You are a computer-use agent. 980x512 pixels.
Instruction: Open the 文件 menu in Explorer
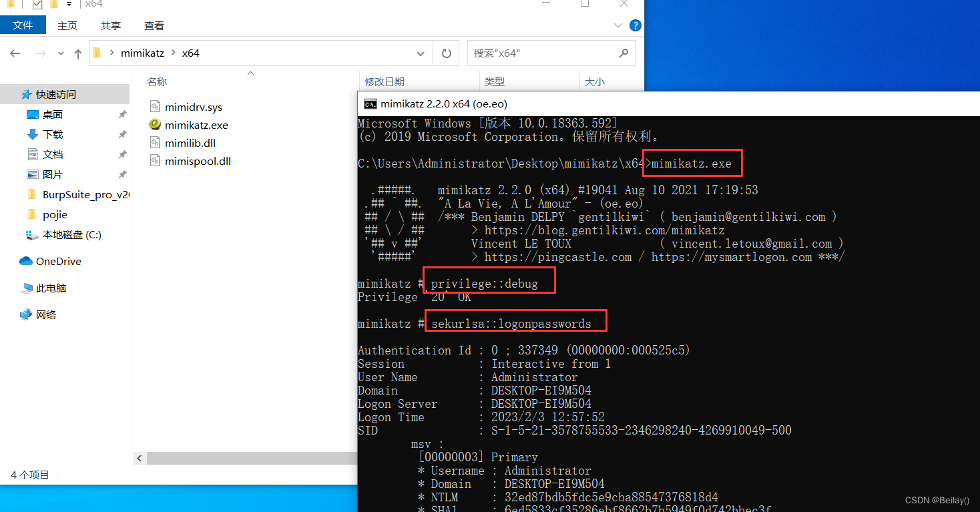coord(23,25)
